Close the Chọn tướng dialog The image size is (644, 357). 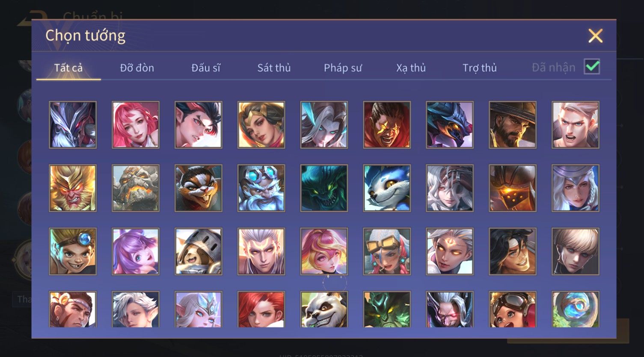point(595,35)
